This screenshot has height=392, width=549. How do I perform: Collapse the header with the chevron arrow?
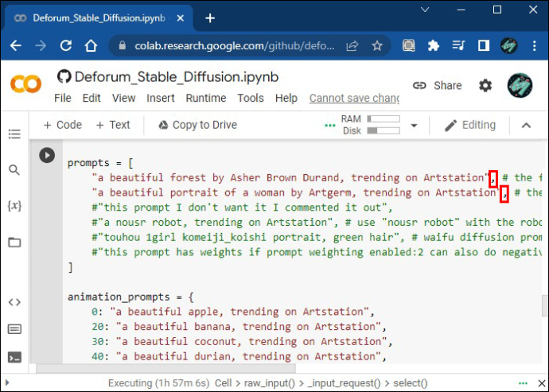[526, 126]
